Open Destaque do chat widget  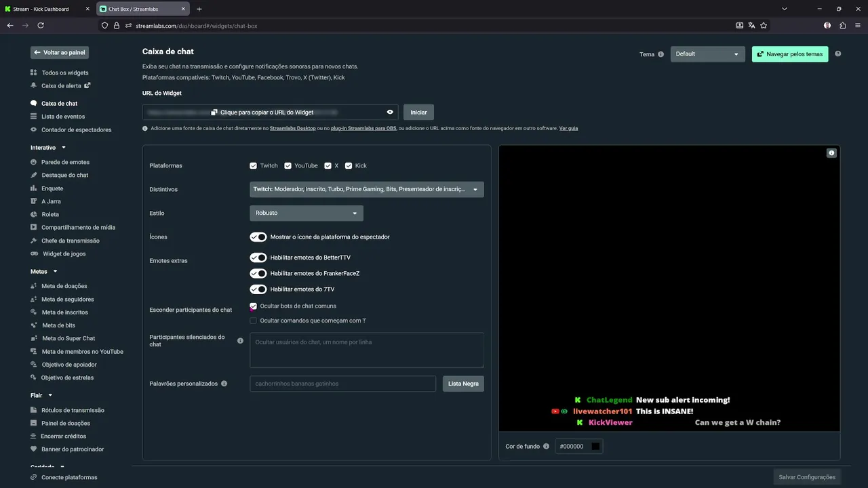(x=65, y=175)
